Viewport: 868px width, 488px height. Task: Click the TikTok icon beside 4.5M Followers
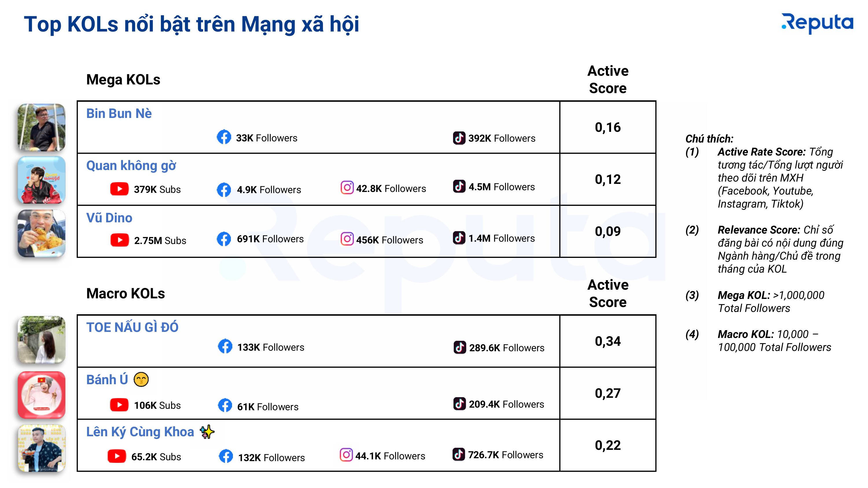click(459, 186)
